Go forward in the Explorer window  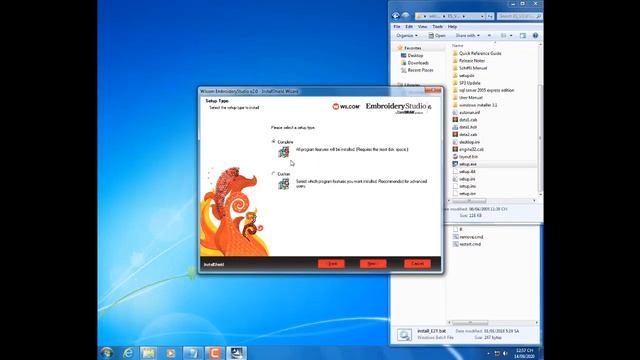tap(405, 16)
